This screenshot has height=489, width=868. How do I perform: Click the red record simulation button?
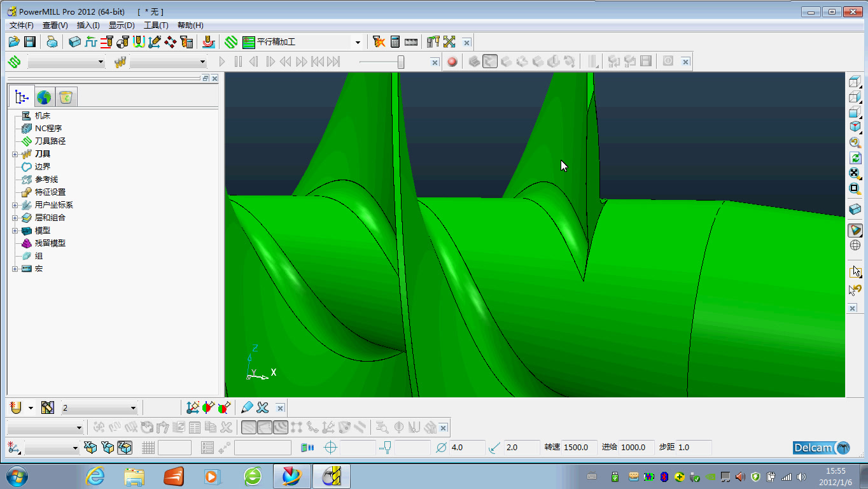(452, 62)
